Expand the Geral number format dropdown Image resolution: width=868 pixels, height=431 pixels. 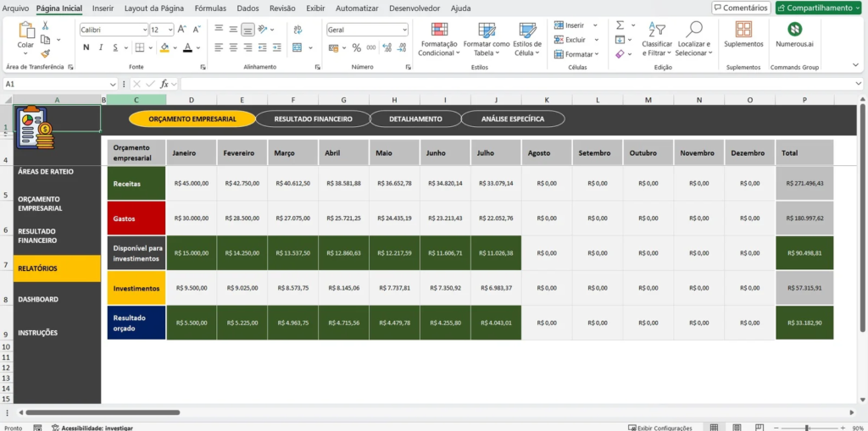pyautogui.click(x=404, y=30)
